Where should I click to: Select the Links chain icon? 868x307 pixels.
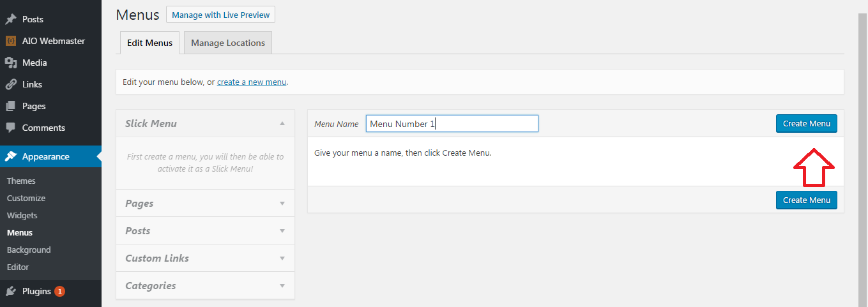11,84
